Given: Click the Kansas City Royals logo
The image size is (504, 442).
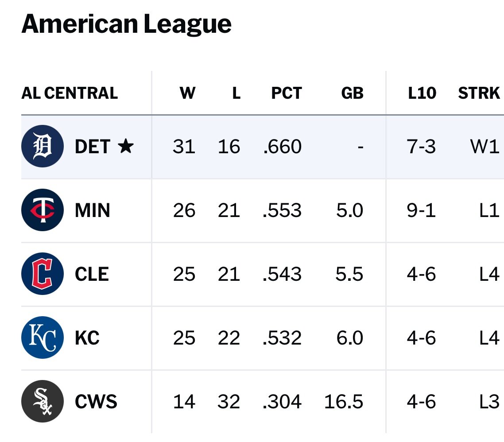Looking at the screenshot, I should coord(43,338).
